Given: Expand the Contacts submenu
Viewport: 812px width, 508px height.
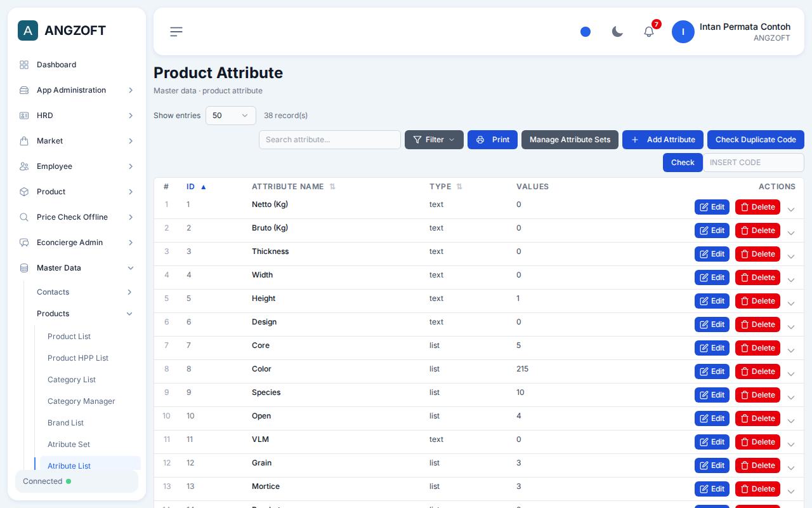Looking at the screenshot, I should click(85, 292).
